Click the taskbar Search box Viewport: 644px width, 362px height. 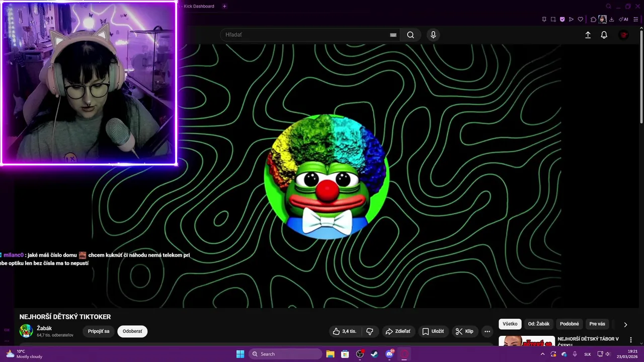[285, 354]
